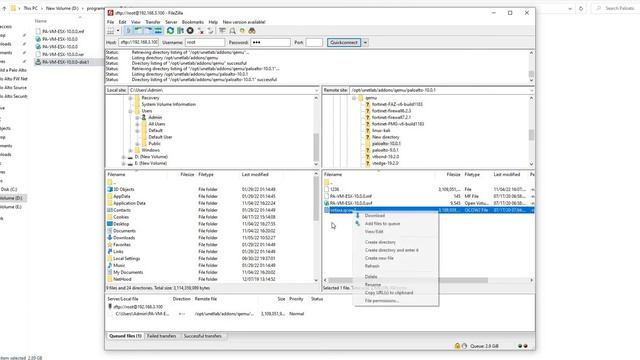Choose Download in context menu
This screenshot has height=360, width=640.
[x=375, y=216]
